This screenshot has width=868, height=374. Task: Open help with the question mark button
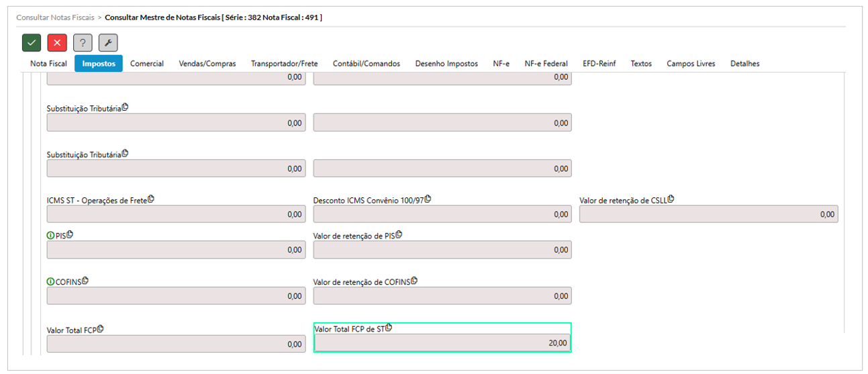click(83, 43)
